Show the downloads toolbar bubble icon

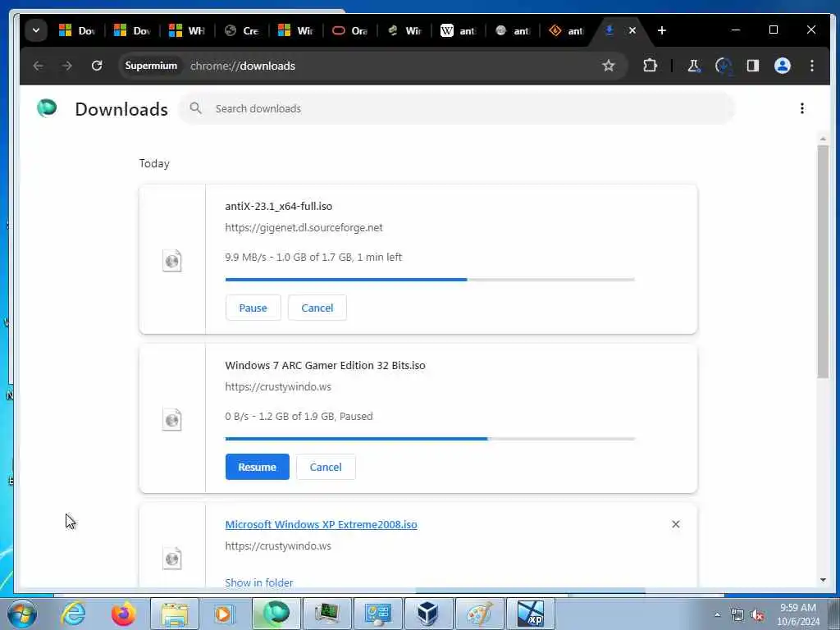[724, 66]
